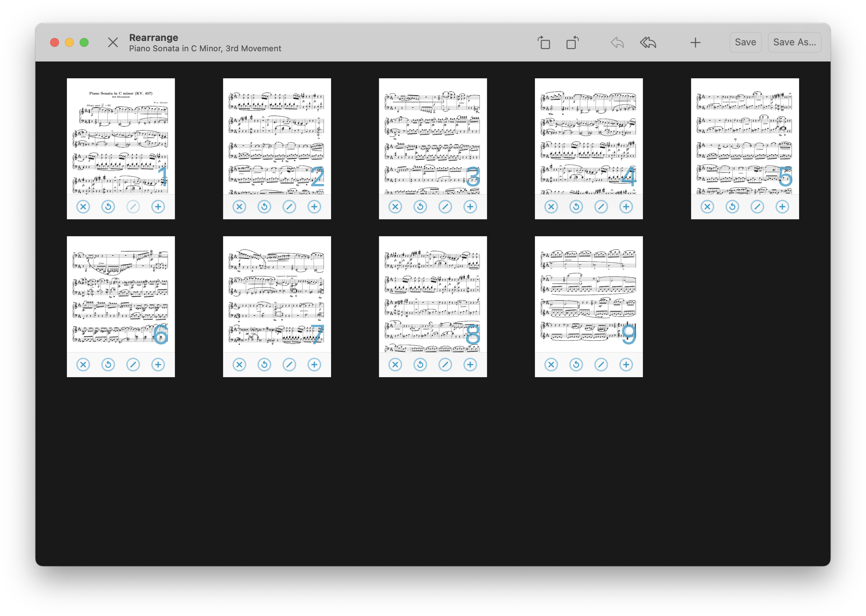Rotate page 2 with its rotate icon

264,207
